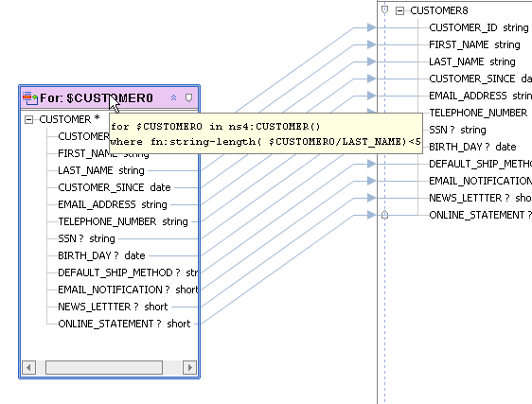Select ONLINE_STATEMENT ? under CUSTOMER8
Viewport: 532px width, 404px height.
click(x=481, y=215)
